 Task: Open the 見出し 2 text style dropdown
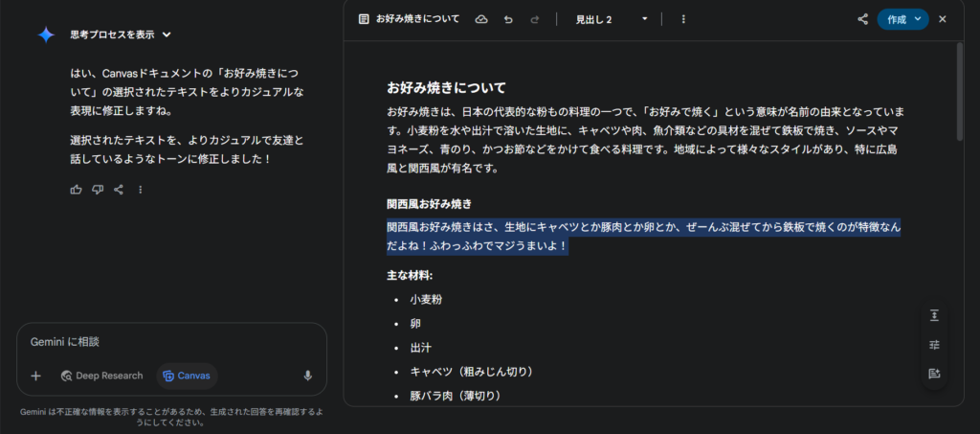[x=612, y=19]
